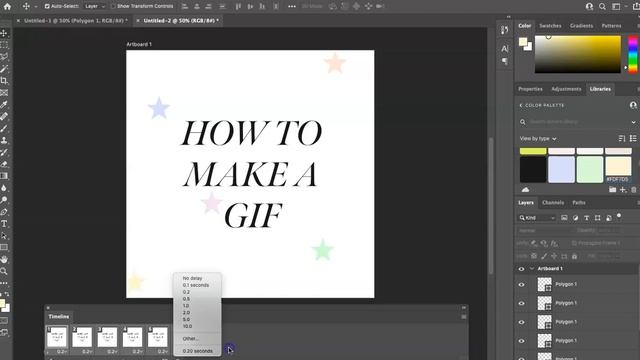Screen dimensions: 640x360
Task: Open the collapsed Paragraph panel icon
Action: click(505, 61)
